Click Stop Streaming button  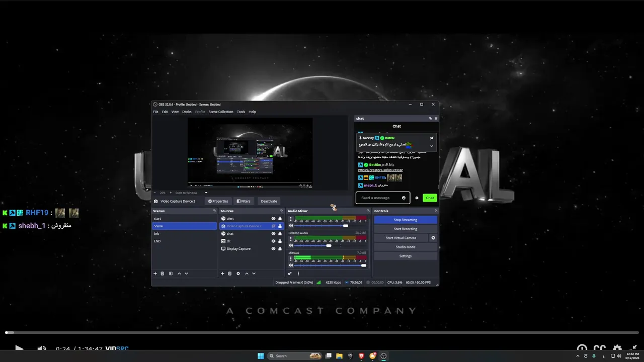click(x=406, y=220)
